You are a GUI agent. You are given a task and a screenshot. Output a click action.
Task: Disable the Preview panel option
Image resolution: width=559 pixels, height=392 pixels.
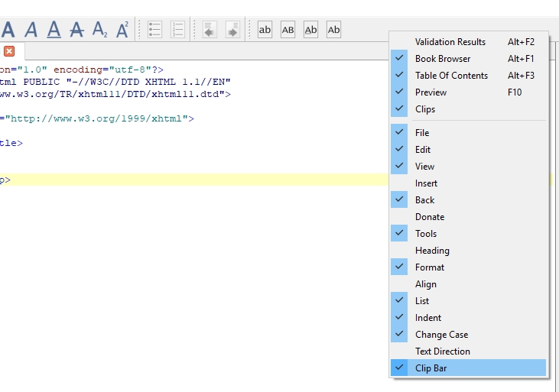[431, 92]
